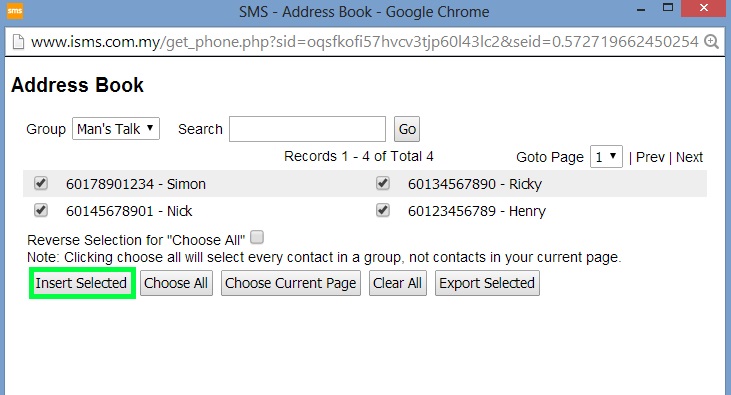Image resolution: width=731 pixels, height=395 pixels.
Task: Click the Insert Selected button
Action: (x=82, y=283)
